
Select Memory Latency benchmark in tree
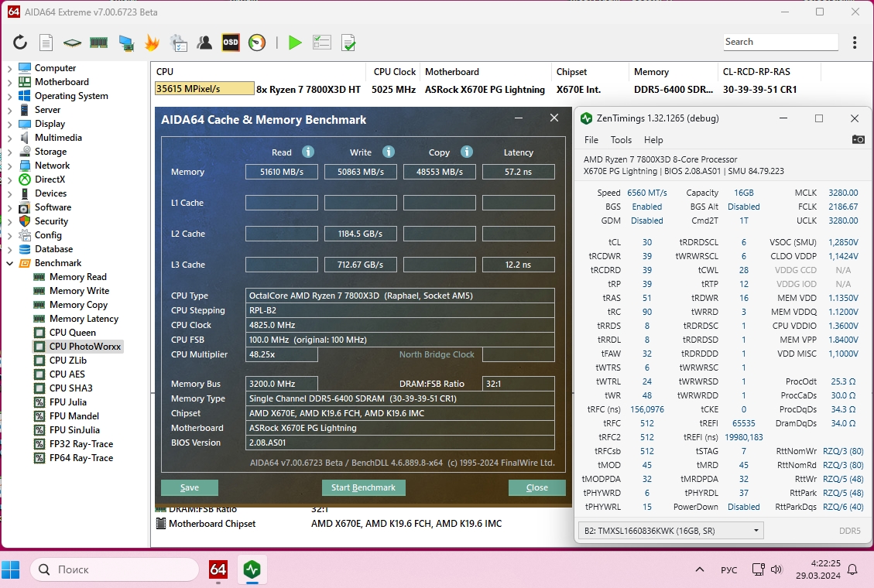click(x=84, y=319)
